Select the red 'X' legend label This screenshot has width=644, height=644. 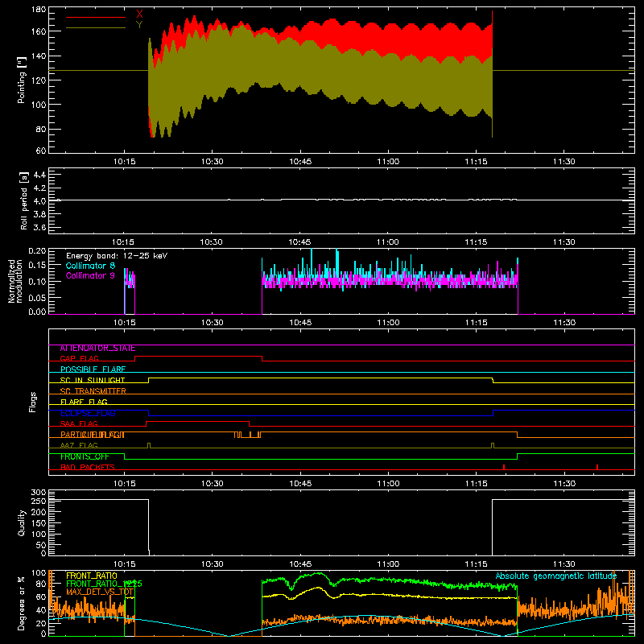click(139, 14)
